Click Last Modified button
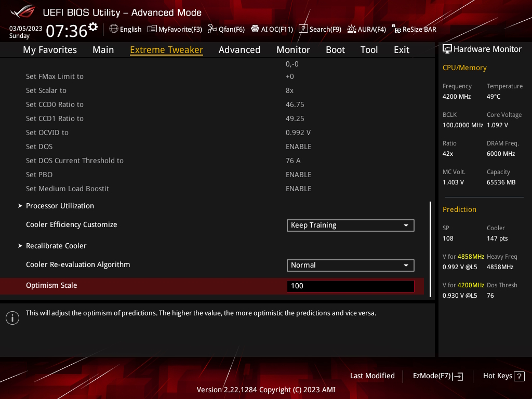 pyautogui.click(x=372, y=376)
